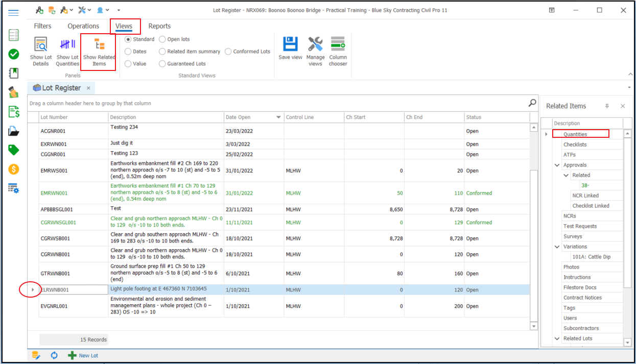Select the Value view radio button
This screenshot has height=364, width=636.
pos(128,64)
